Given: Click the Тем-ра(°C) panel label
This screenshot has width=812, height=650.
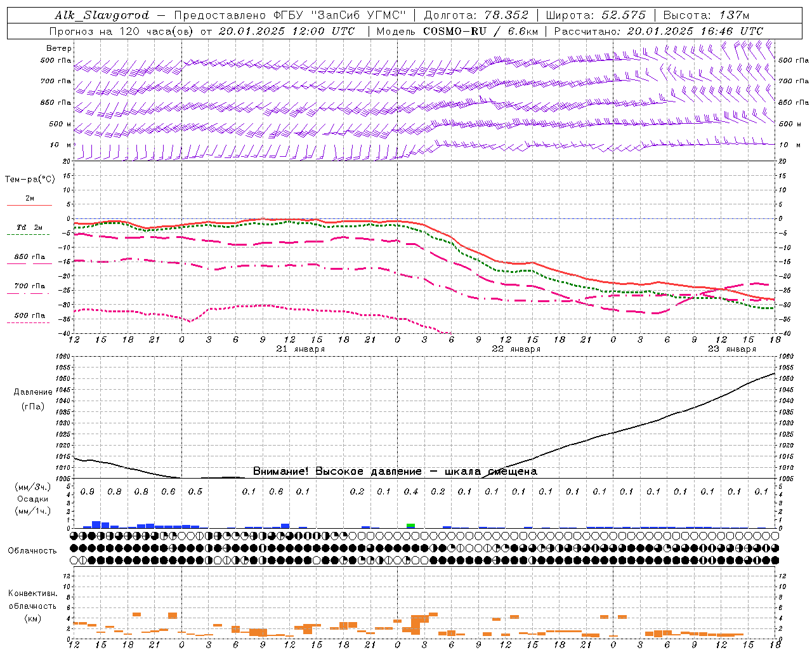Looking at the screenshot, I should pos(30,180).
